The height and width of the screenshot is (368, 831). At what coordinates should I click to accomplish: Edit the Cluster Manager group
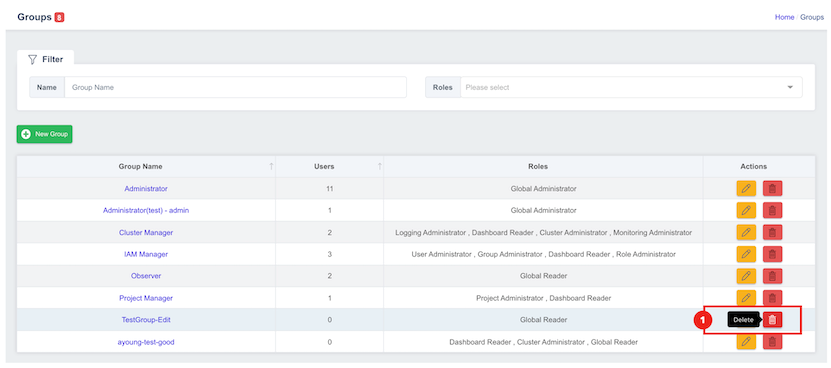[746, 232]
